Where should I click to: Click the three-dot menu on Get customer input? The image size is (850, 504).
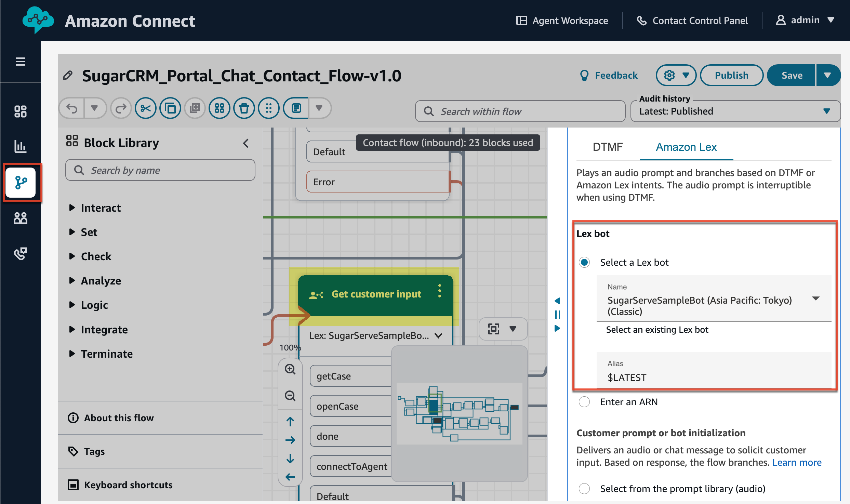click(440, 291)
